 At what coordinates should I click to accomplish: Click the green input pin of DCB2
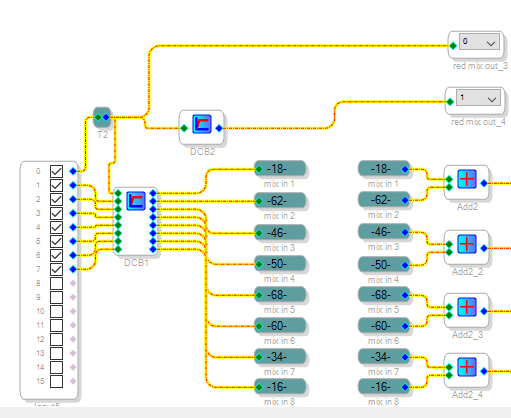(x=184, y=128)
